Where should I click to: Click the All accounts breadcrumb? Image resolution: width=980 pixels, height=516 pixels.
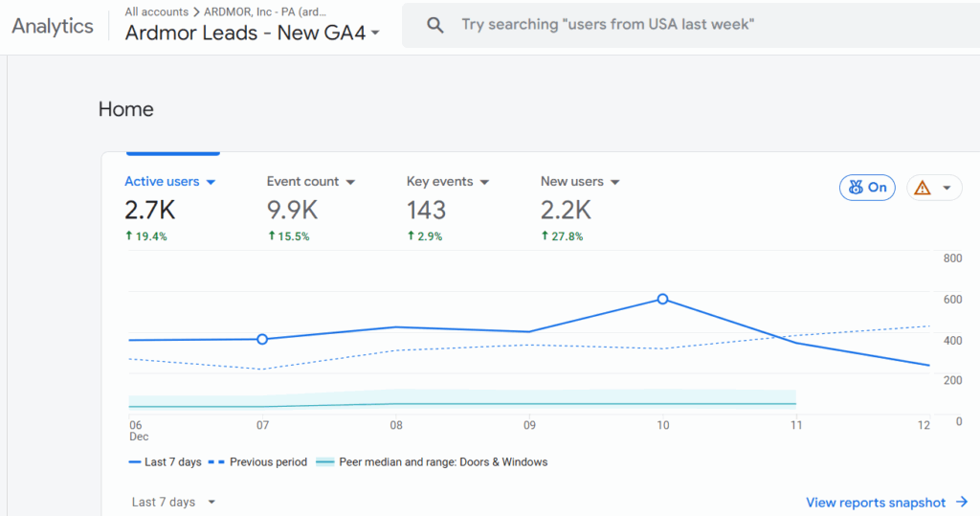[x=157, y=12]
